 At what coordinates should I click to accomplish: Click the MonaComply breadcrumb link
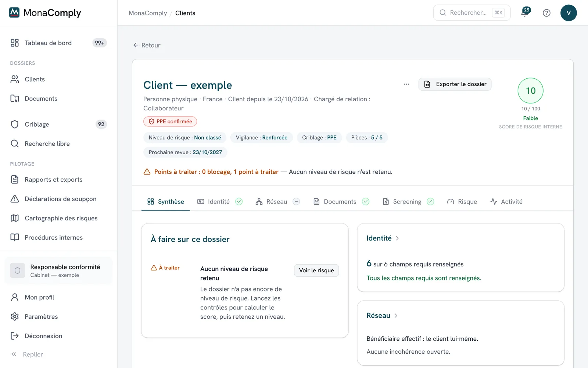click(148, 13)
